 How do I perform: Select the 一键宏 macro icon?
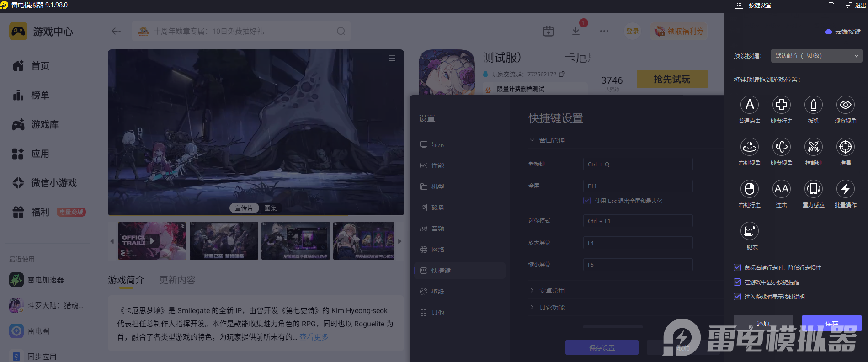click(750, 231)
